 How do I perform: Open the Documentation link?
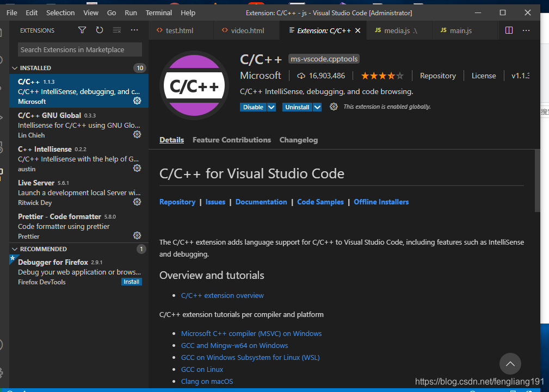261,202
